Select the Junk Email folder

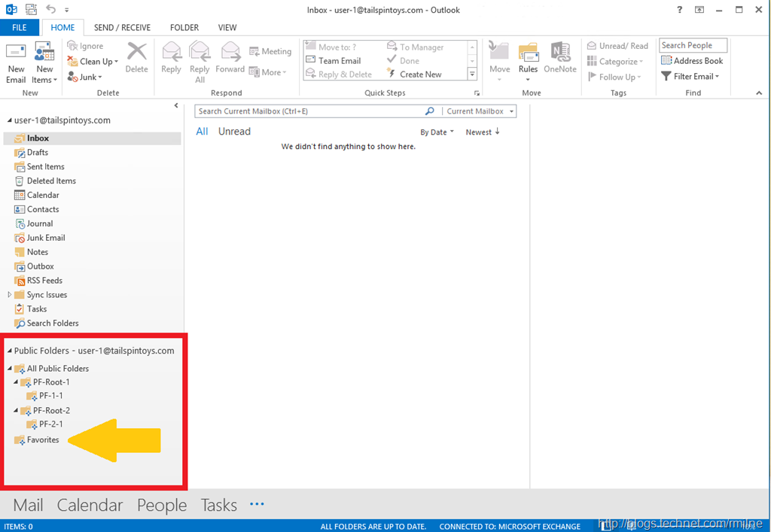tap(43, 238)
